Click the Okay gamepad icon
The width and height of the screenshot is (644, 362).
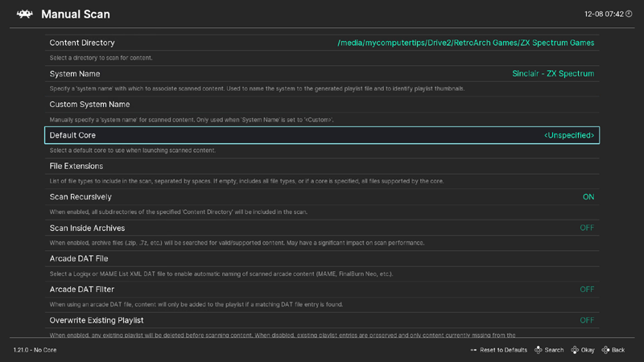coord(575,351)
